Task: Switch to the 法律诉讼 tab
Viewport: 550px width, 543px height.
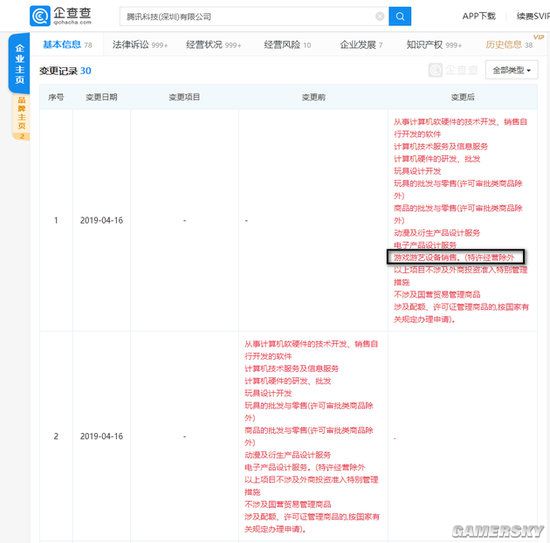Action: [140, 45]
